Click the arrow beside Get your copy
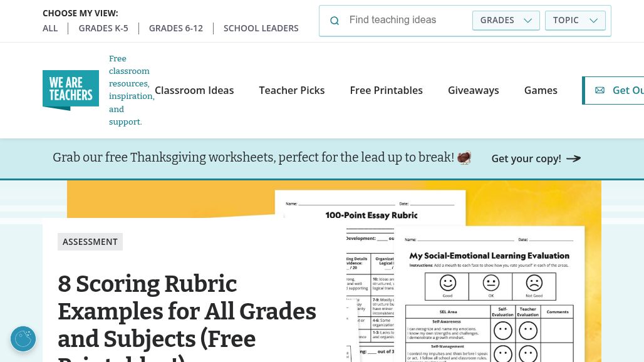The height and width of the screenshot is (362, 644). tap(573, 158)
